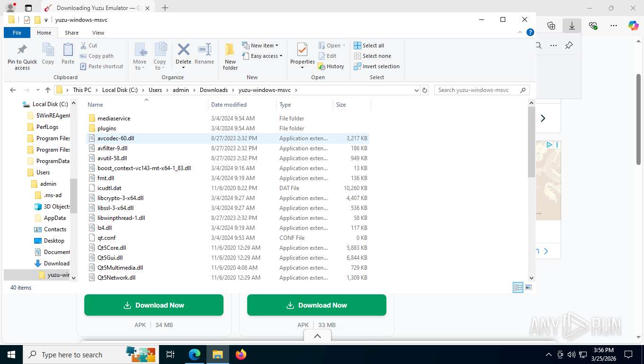Viewport: 644px width, 364px height.
Task: Select the plugins folder
Action: click(x=227, y=128)
